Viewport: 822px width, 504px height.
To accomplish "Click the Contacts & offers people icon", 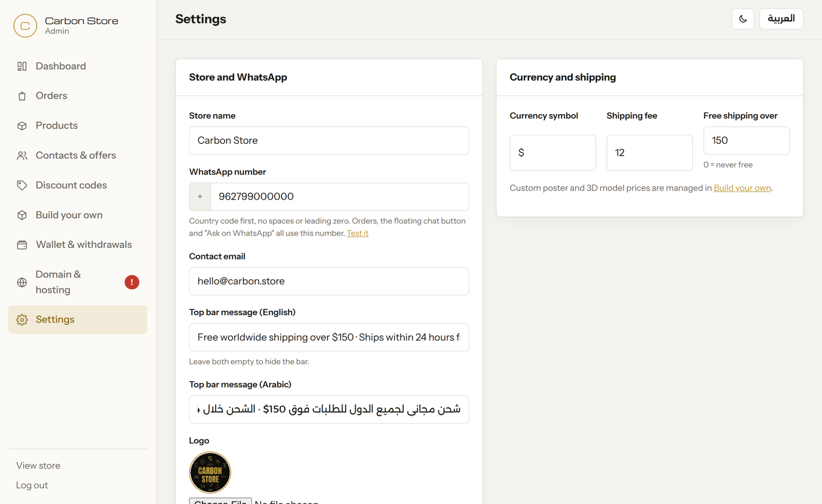I will pos(22,156).
